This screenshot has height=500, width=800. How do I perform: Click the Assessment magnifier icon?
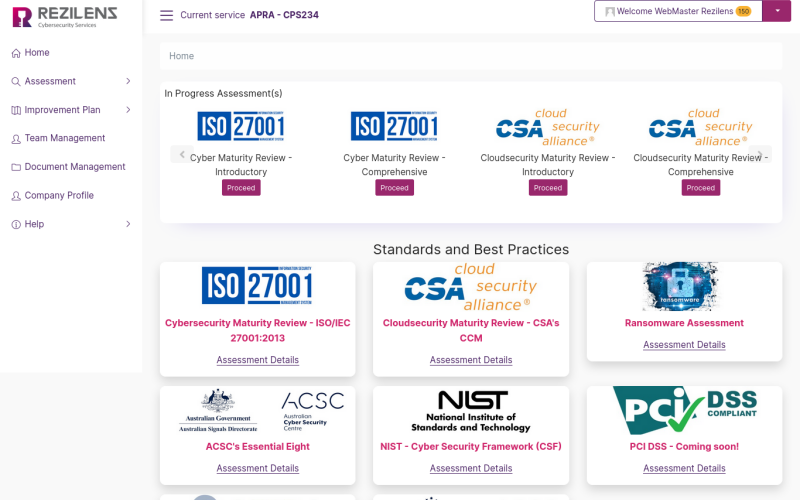coord(16,82)
